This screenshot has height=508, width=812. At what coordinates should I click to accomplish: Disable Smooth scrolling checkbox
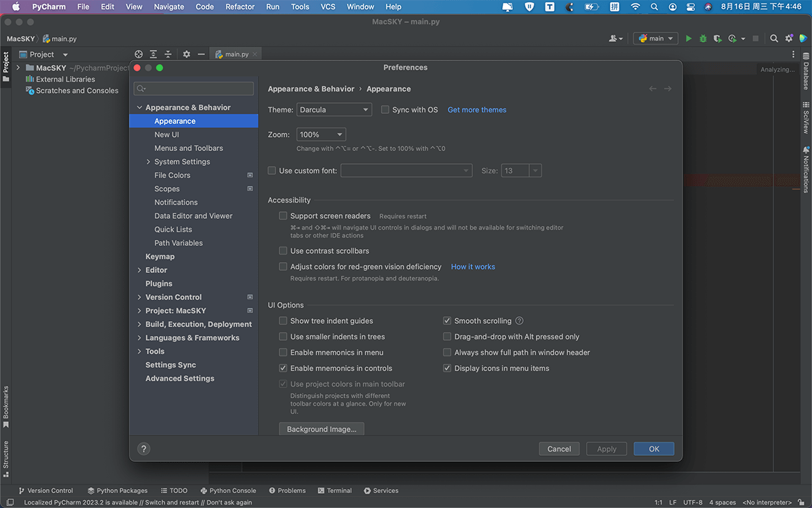point(447,321)
